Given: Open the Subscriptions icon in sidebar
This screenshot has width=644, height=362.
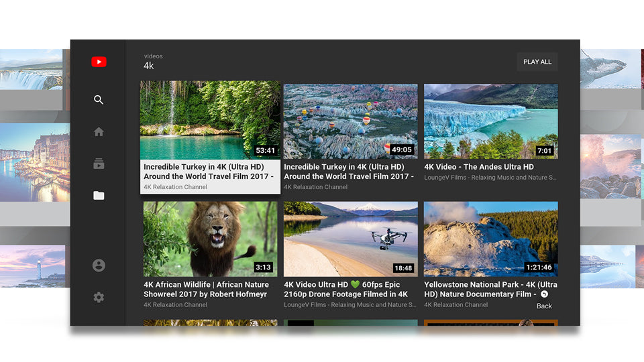Looking at the screenshot, I should tap(99, 164).
